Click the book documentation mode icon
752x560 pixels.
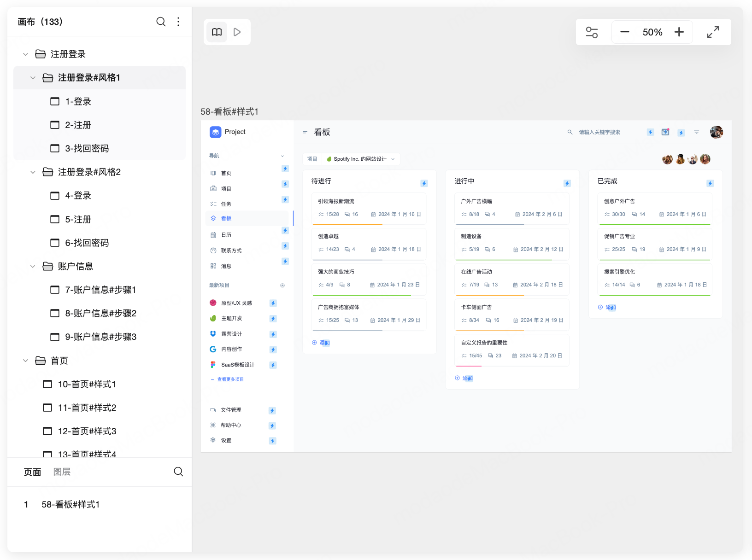point(217,32)
